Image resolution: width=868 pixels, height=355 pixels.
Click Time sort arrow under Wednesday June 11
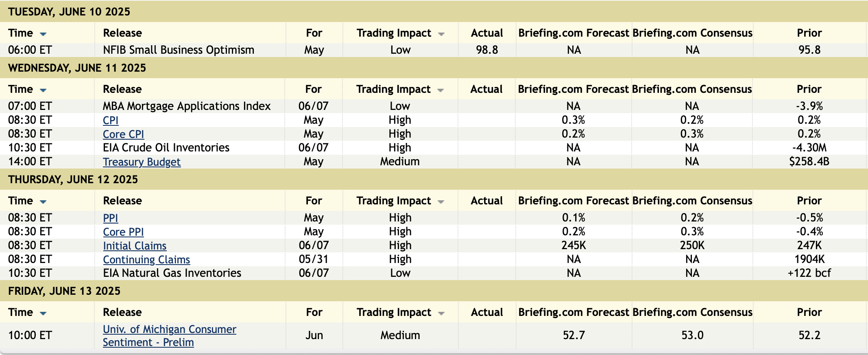(43, 90)
